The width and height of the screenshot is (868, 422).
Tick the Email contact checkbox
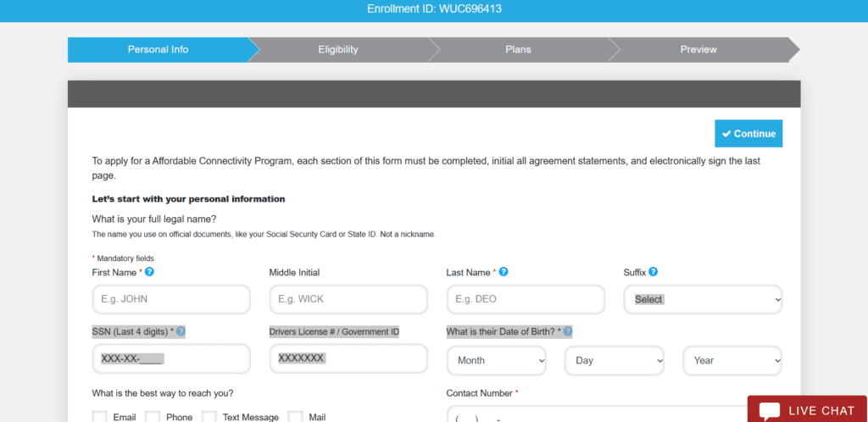point(100,417)
